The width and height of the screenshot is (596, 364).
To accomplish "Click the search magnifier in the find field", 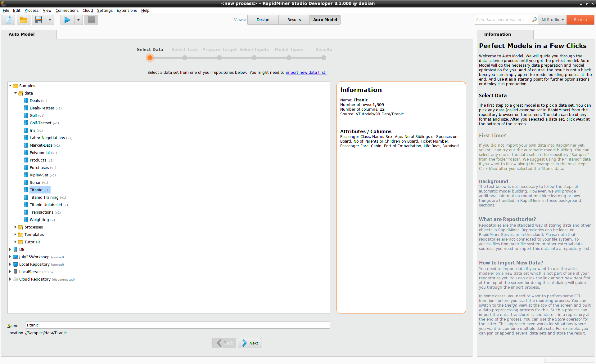I will 534,20.
